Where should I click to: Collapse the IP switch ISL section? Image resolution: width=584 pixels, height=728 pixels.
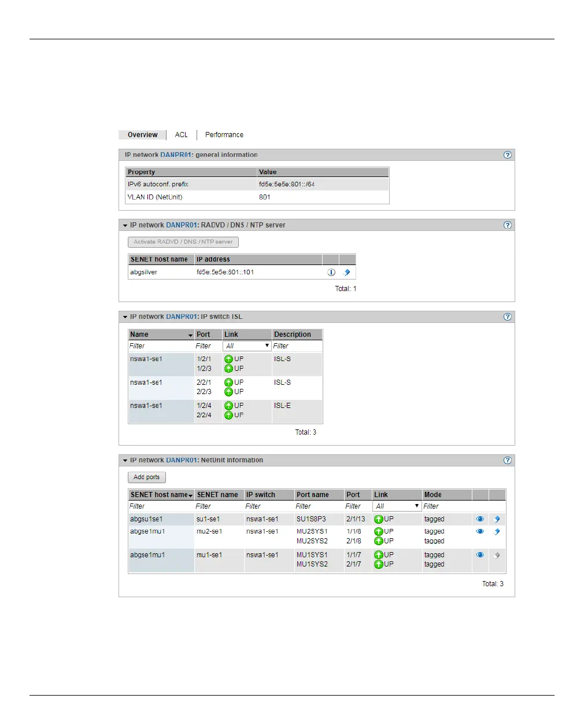click(x=125, y=317)
